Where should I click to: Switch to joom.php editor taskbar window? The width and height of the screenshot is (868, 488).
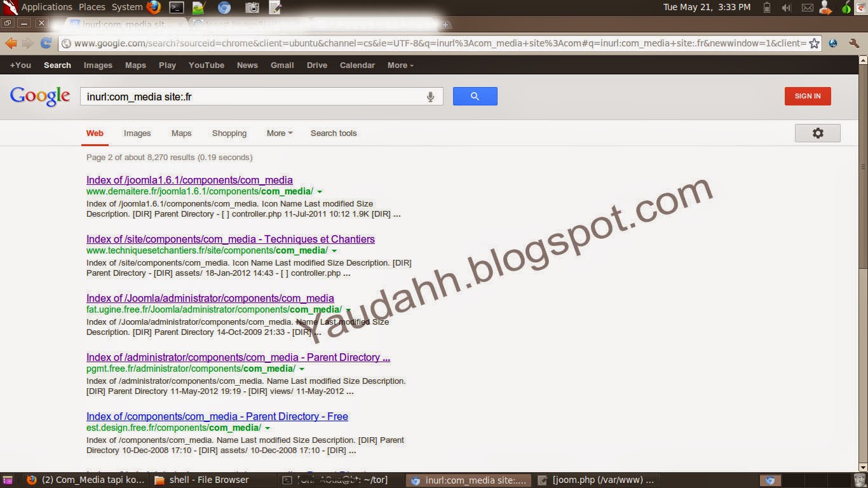(x=596, y=480)
